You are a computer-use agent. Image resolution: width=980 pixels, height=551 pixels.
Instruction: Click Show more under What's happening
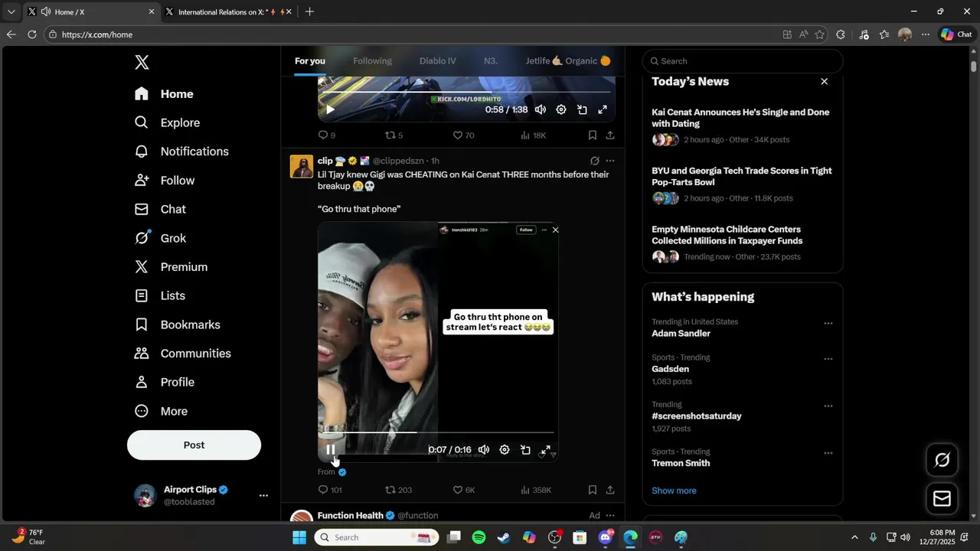pos(674,491)
